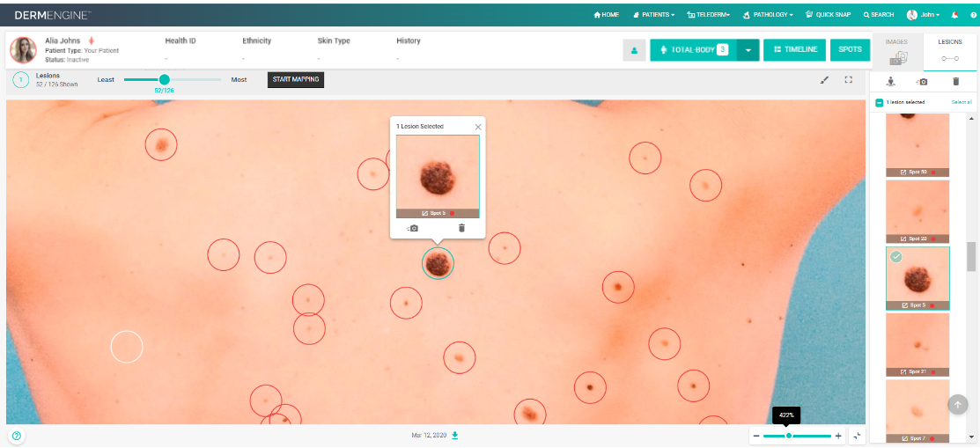Expand the PATHOLOGY dropdown menu
This screenshot has height=448, width=980.
click(x=768, y=14)
